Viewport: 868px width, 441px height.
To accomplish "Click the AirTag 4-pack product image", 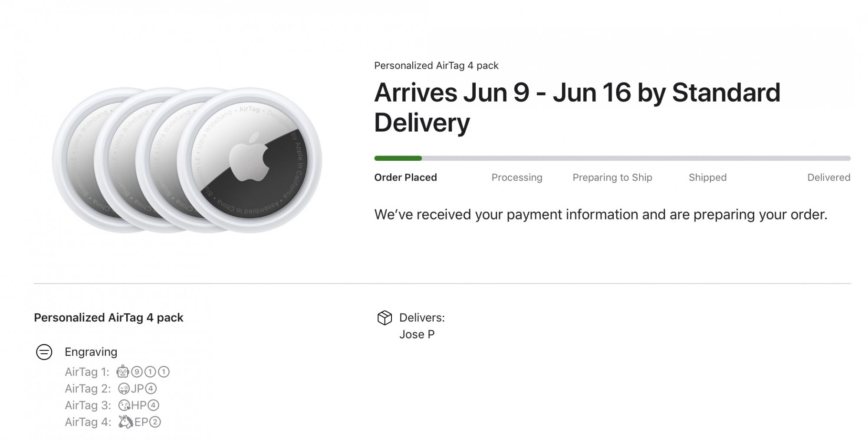I will 187,160.
